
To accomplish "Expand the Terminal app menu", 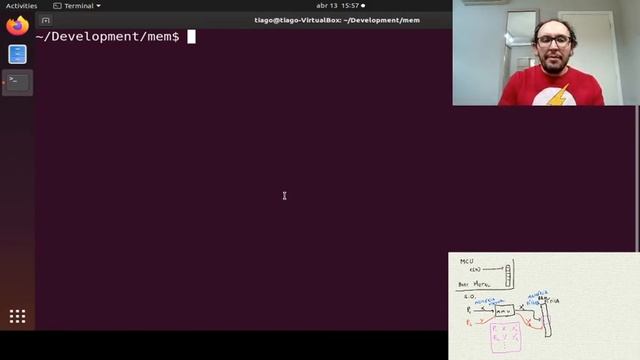I will pos(77,6).
